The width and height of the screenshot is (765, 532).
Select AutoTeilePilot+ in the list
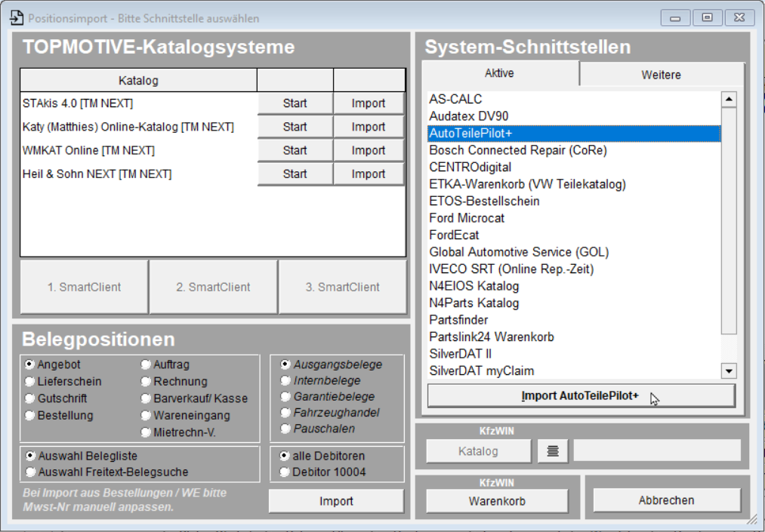pyautogui.click(x=574, y=133)
